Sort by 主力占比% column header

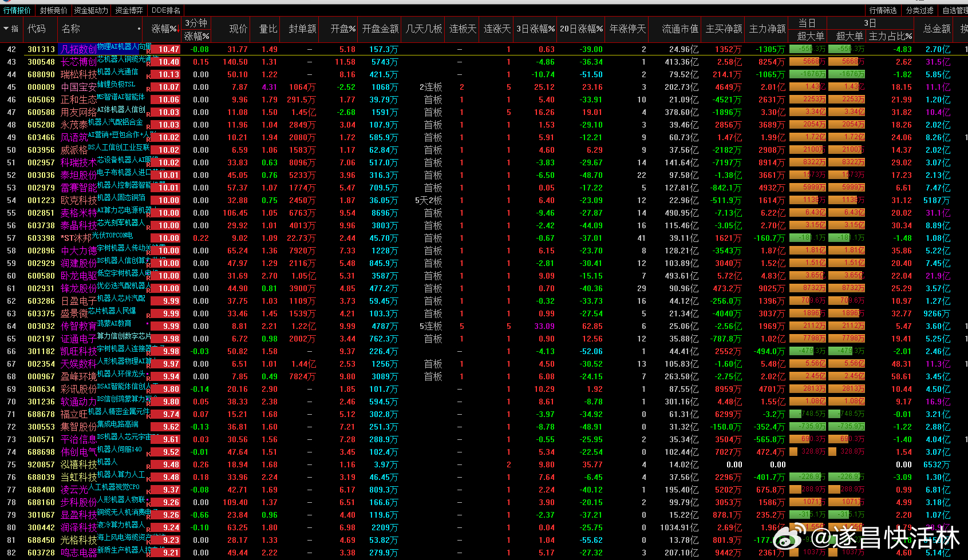click(890, 36)
